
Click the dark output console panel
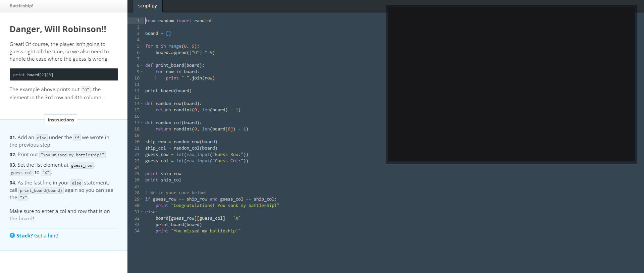pos(511,84)
